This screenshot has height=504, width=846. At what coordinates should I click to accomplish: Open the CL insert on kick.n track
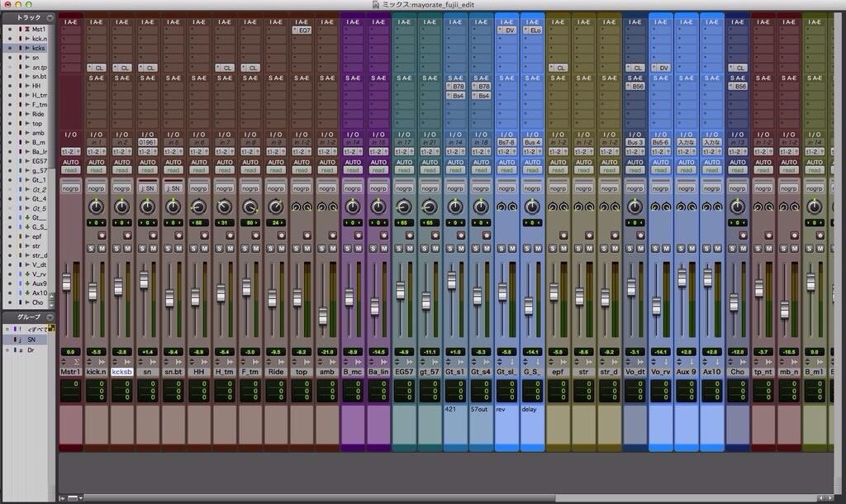[x=96, y=68]
